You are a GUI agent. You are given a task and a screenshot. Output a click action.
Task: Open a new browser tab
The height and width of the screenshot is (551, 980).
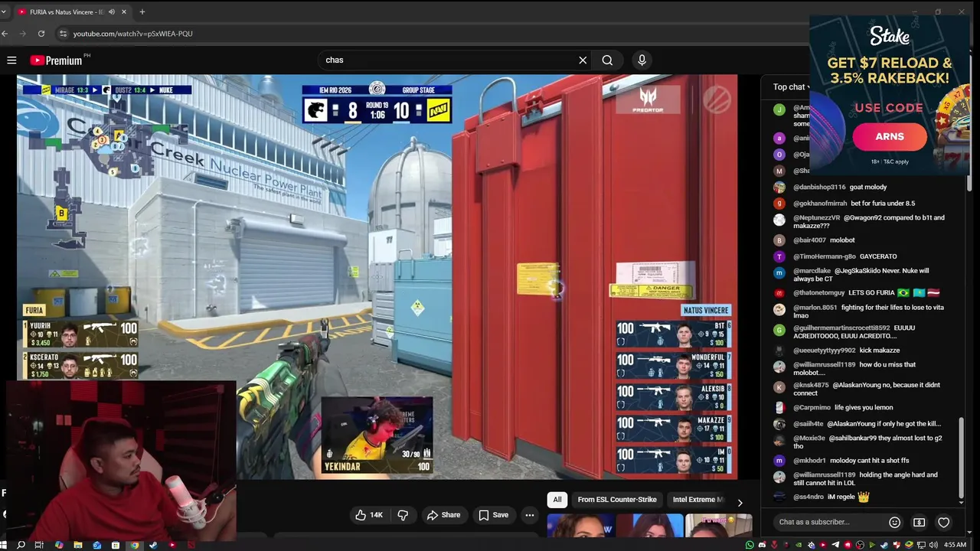click(x=142, y=11)
